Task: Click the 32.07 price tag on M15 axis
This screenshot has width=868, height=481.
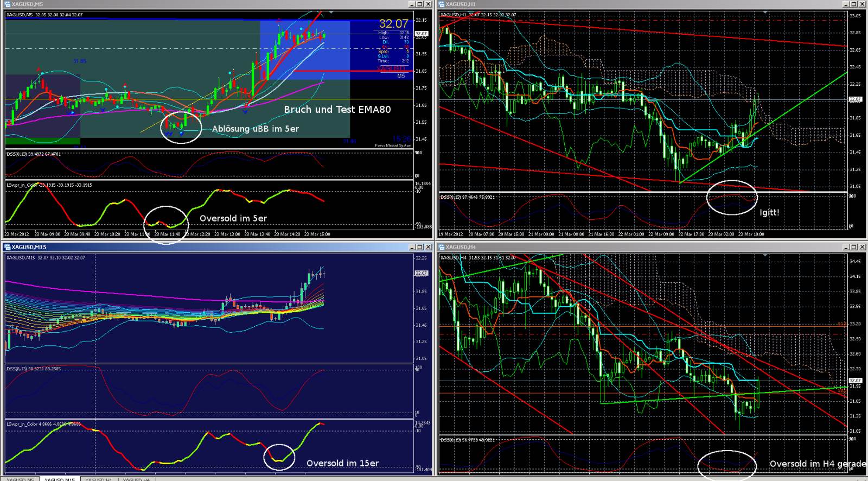Action: click(x=421, y=273)
